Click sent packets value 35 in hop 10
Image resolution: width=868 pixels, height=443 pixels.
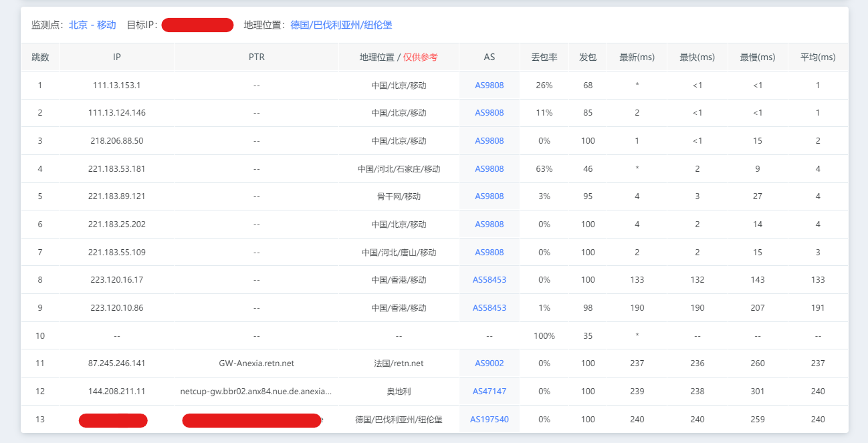click(588, 336)
